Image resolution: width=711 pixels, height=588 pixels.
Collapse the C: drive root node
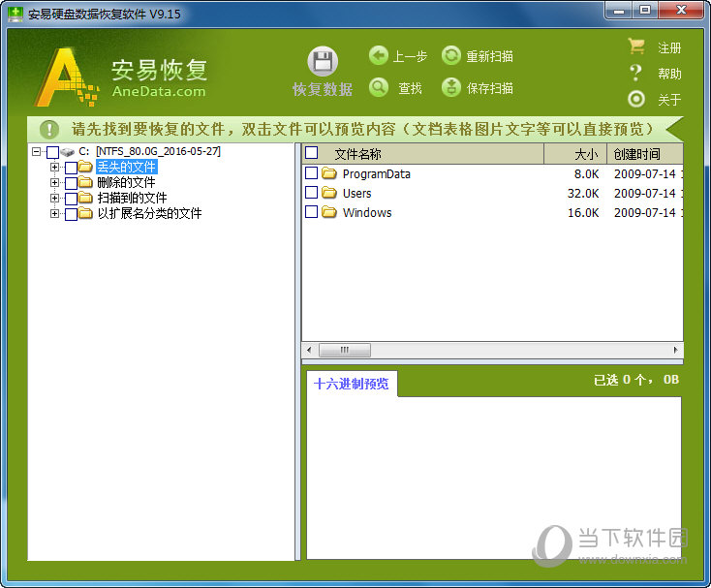[x=36, y=152]
